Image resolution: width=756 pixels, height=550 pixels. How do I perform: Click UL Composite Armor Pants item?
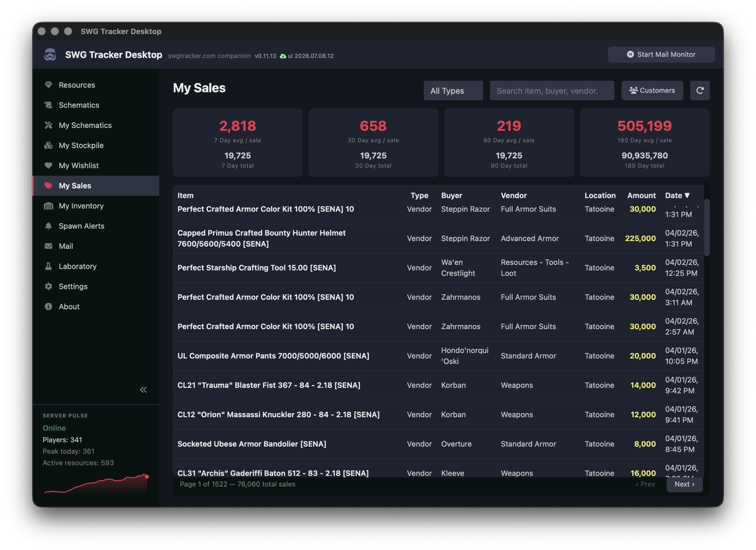[x=273, y=356]
